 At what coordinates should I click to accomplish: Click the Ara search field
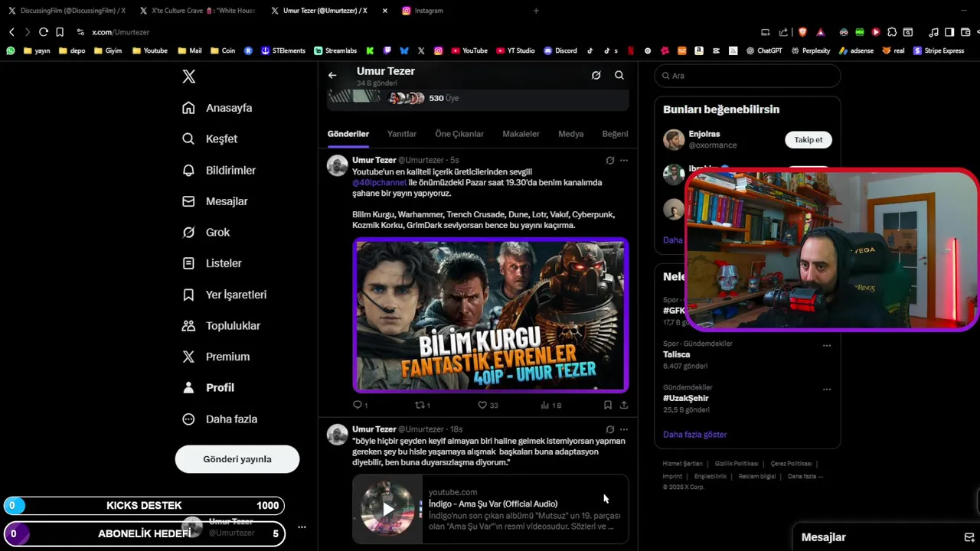coord(747,76)
